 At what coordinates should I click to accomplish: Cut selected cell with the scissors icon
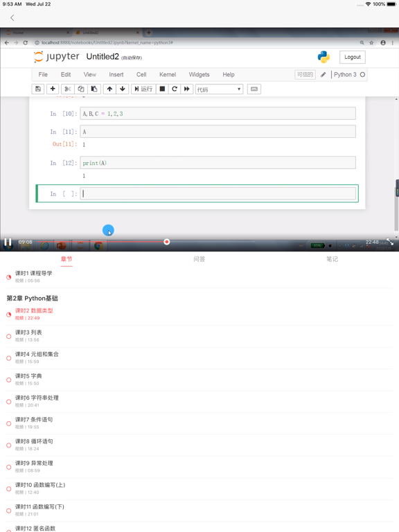click(x=68, y=89)
